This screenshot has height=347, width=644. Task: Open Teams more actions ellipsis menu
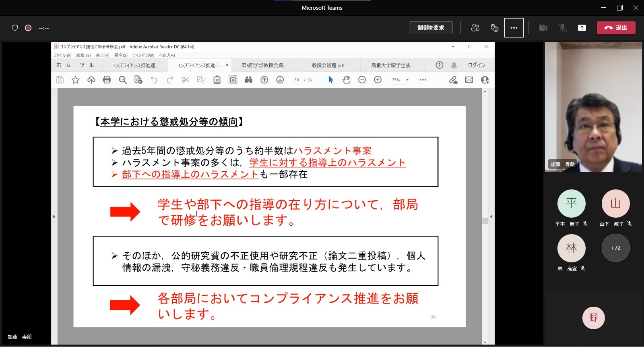click(514, 28)
